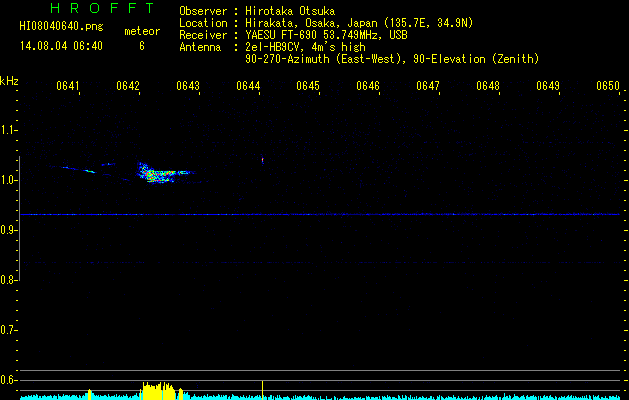The height and width of the screenshot is (400, 629).
Task: Click time marker 0645
Action: [x=308, y=86]
